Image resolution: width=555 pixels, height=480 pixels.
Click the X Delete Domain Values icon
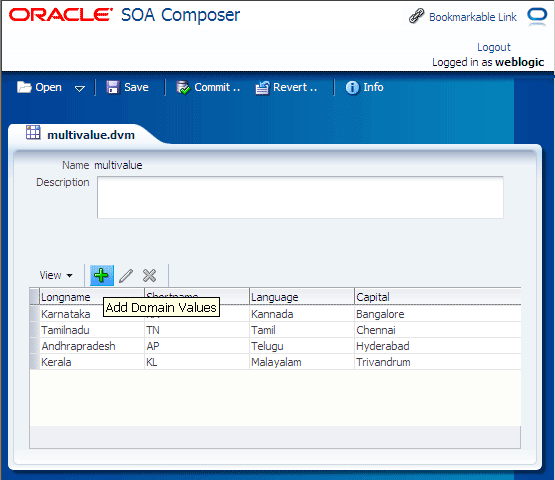[149, 275]
